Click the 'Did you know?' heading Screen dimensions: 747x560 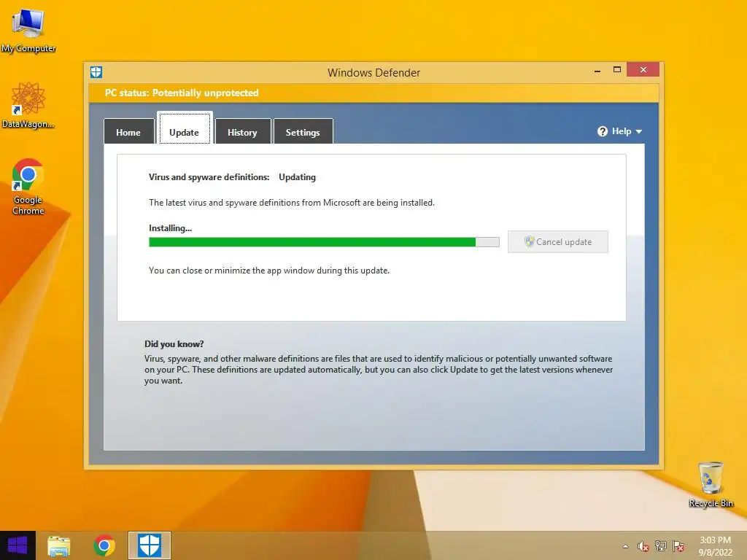[x=174, y=344]
